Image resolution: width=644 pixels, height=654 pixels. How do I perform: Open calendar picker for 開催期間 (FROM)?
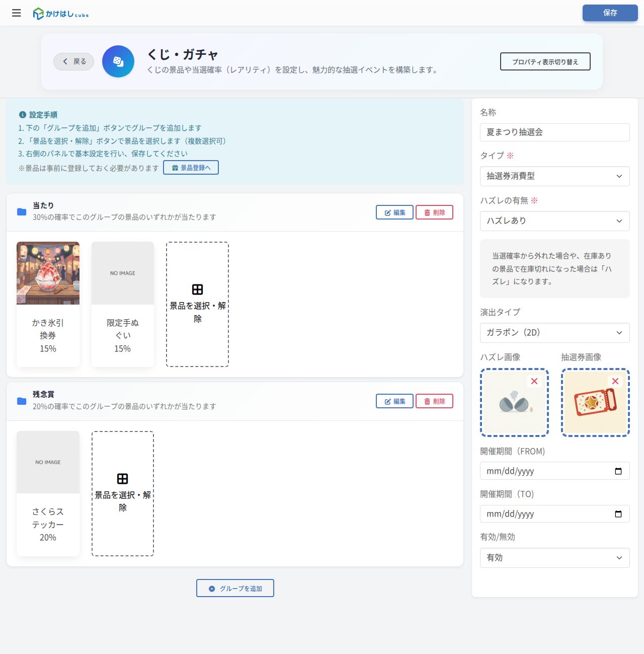click(x=618, y=471)
